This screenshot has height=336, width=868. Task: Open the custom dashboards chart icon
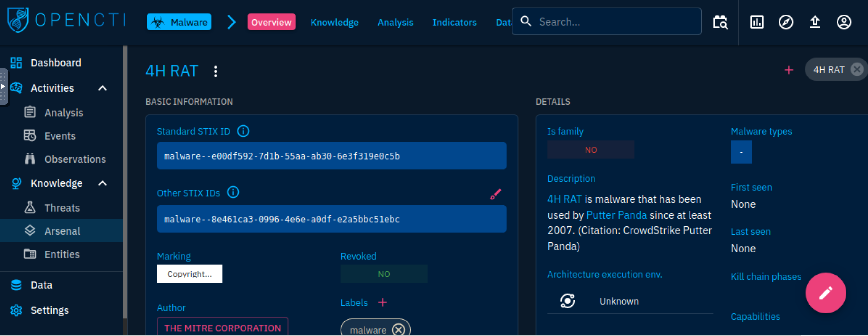click(x=757, y=22)
